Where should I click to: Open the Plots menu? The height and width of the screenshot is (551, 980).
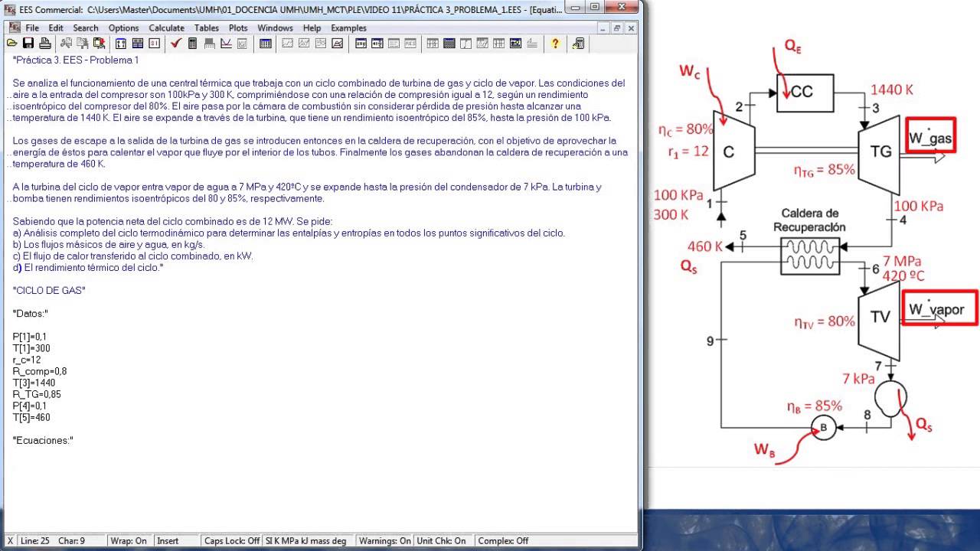click(x=238, y=28)
